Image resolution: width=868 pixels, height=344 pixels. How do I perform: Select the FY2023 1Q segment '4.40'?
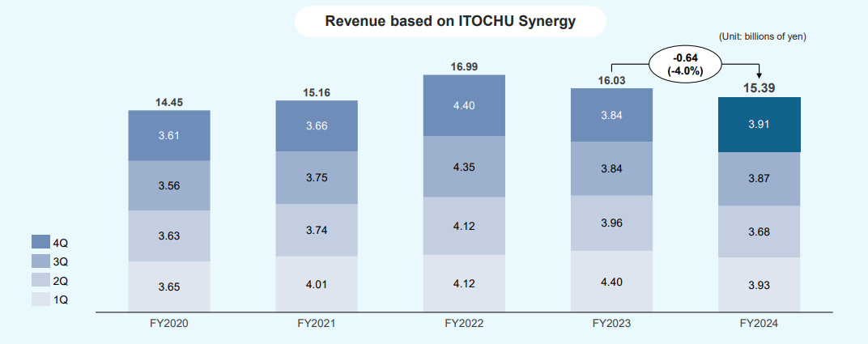611,282
